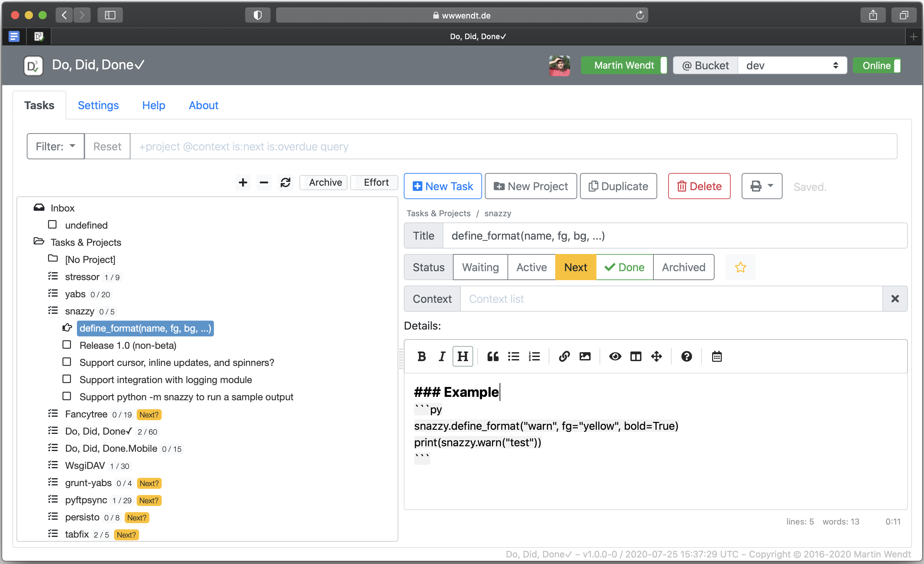Expand the WsgiDAV project
This screenshot has width=924, height=564.
pos(53,465)
